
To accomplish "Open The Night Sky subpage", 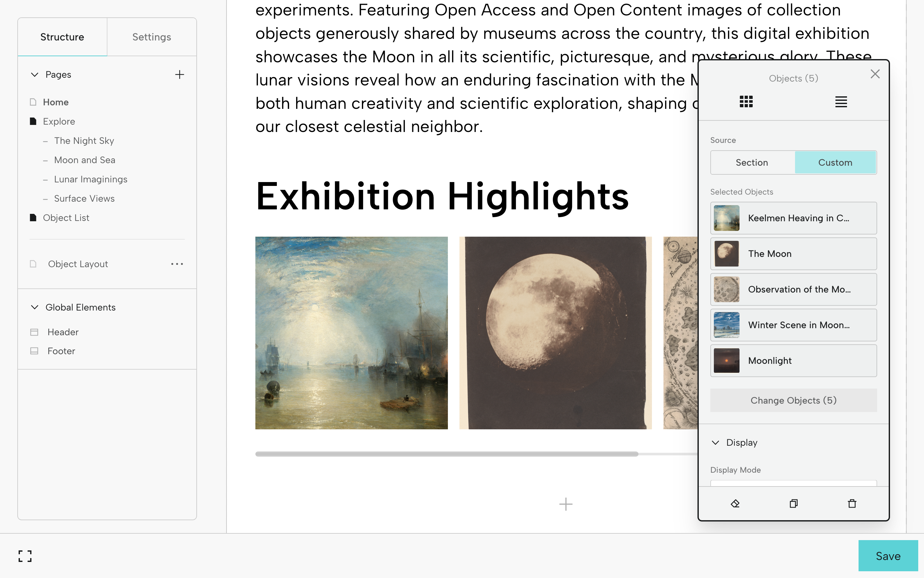I will [84, 141].
